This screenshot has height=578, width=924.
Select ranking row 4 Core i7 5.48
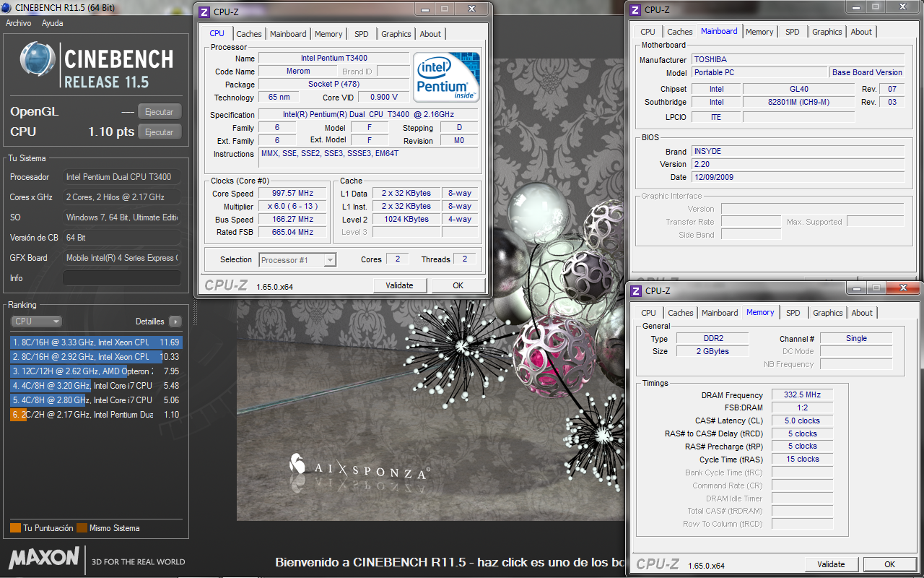click(x=96, y=386)
